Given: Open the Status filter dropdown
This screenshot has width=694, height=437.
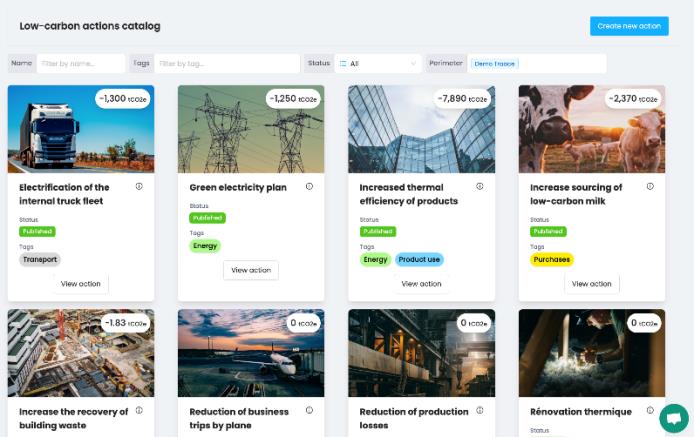Looking at the screenshot, I should pyautogui.click(x=377, y=63).
